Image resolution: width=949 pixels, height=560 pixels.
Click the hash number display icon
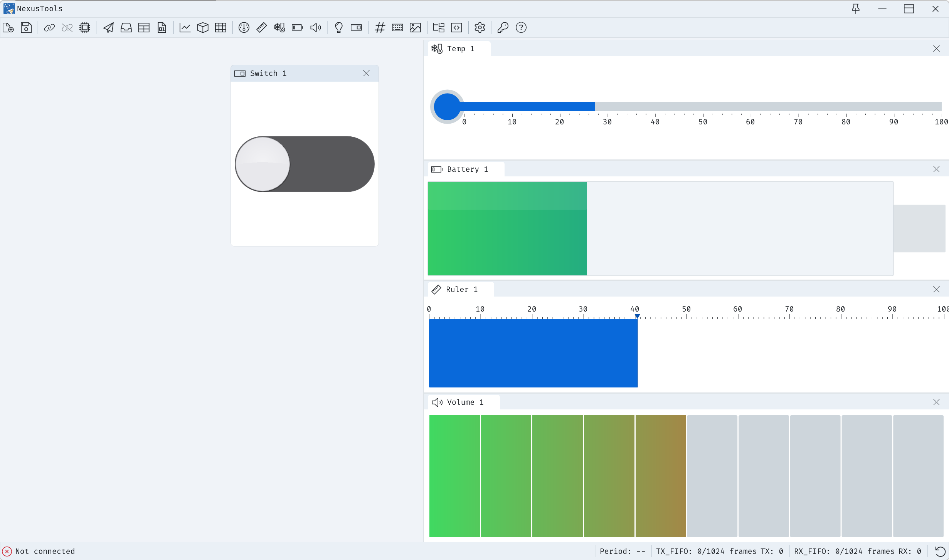380,28
